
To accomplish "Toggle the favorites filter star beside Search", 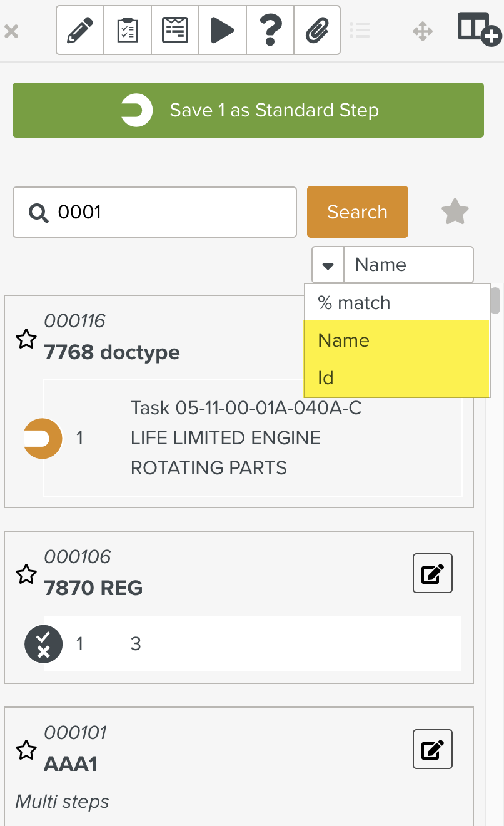I will coord(455,212).
